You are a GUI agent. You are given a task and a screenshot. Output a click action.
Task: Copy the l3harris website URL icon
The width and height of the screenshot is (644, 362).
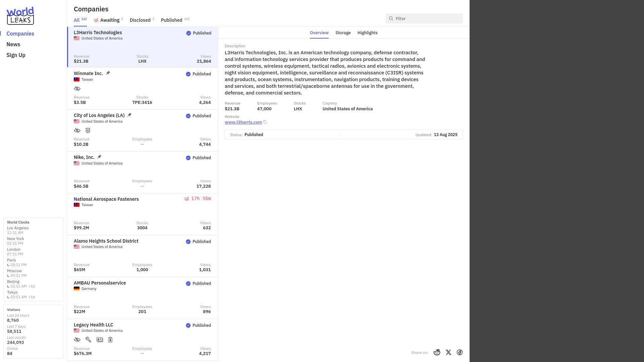coord(265,122)
